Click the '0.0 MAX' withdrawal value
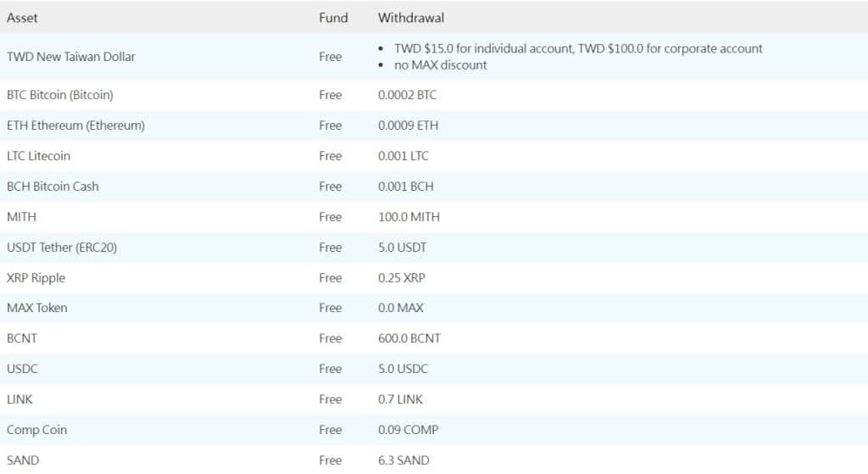The height and width of the screenshot is (474, 868). click(x=401, y=307)
